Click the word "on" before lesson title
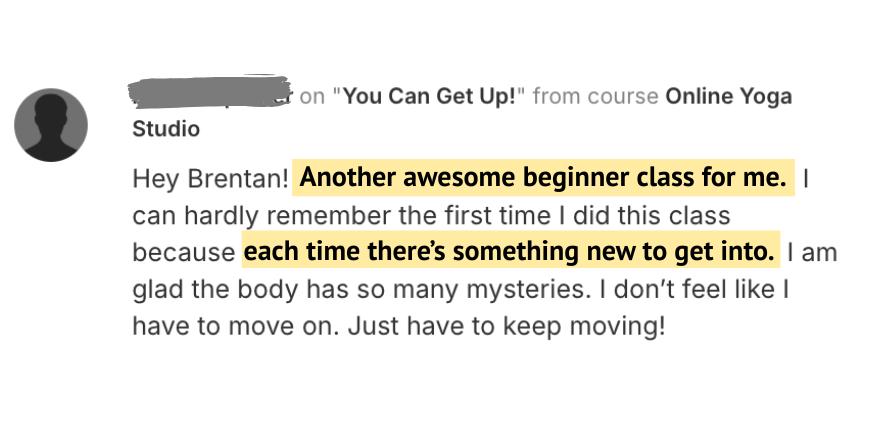Image resolution: width=872 pixels, height=430 pixels. coord(311,97)
